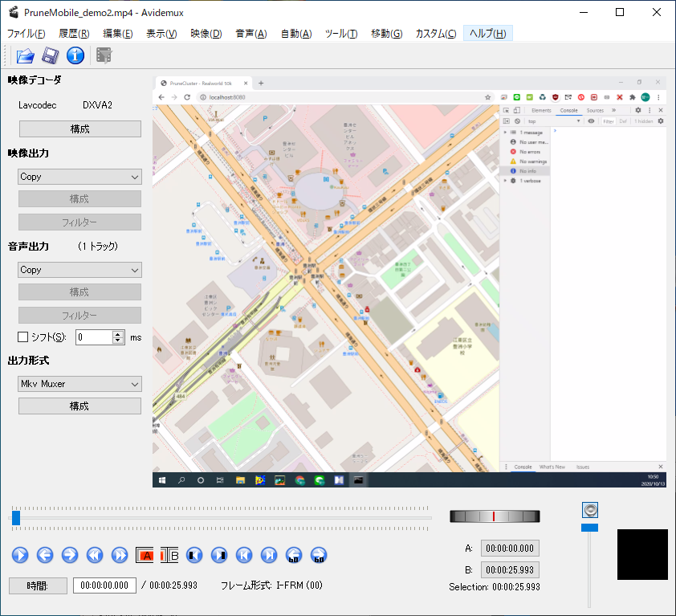Open the 映像出力 Copy dropdown
The width and height of the screenshot is (676, 616).
click(x=79, y=177)
